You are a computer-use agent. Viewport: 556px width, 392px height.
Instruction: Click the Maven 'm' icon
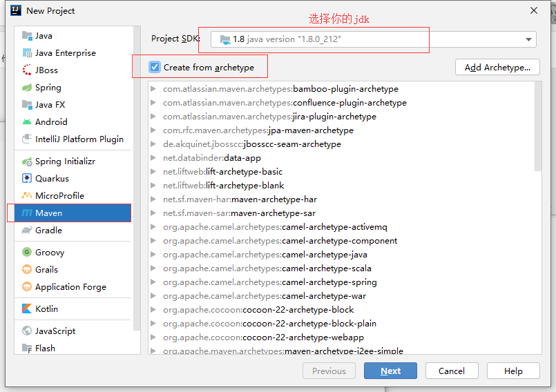(x=27, y=213)
